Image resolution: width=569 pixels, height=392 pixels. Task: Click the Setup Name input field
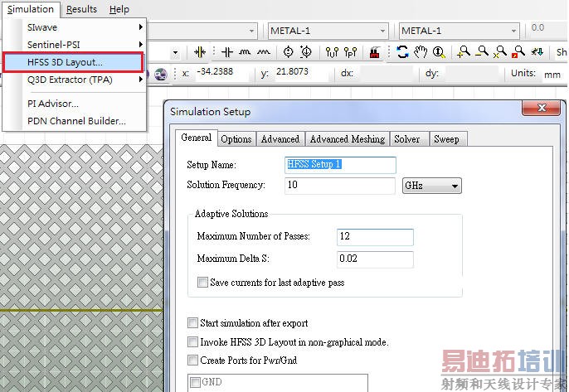tap(340, 165)
